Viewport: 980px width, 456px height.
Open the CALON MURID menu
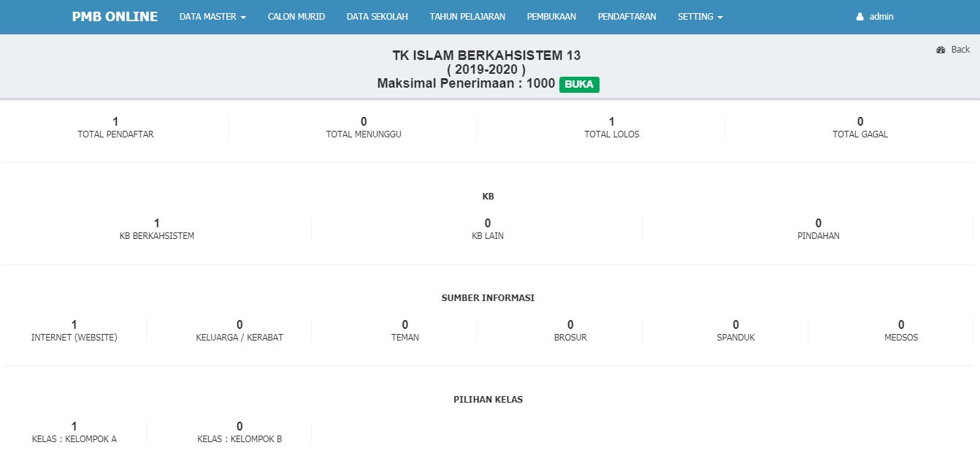(x=296, y=17)
